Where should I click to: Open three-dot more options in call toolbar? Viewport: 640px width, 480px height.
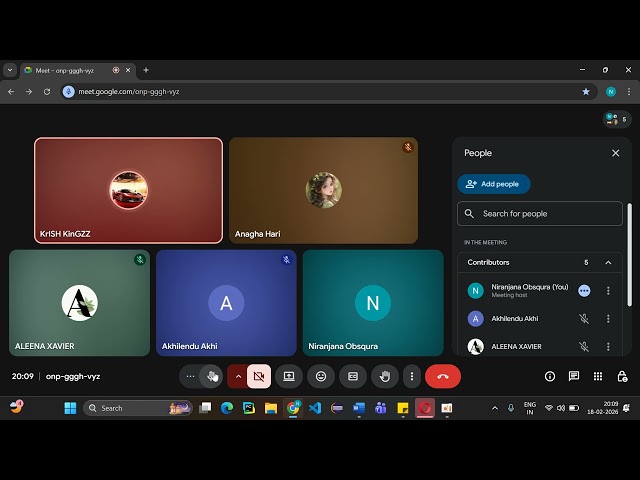click(x=411, y=376)
